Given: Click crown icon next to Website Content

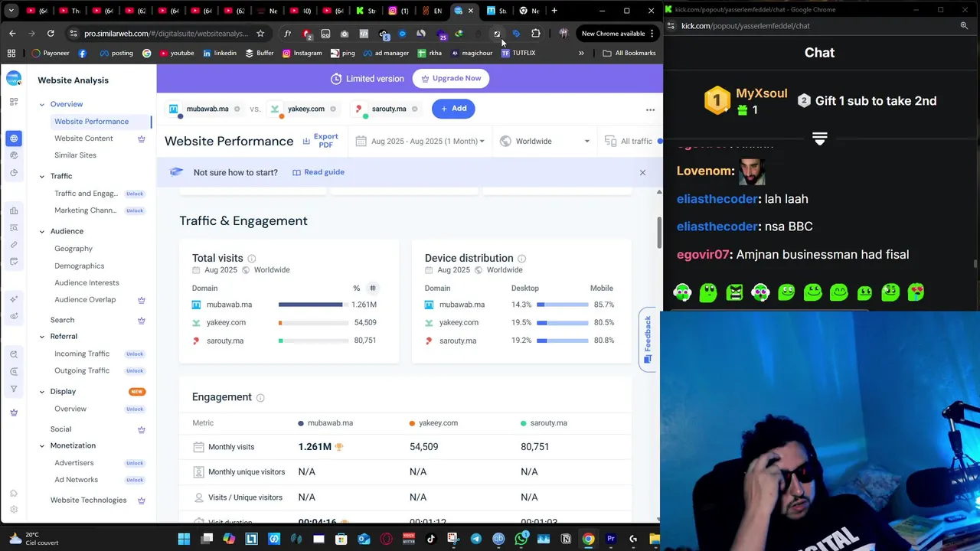Looking at the screenshot, I should coord(141,139).
